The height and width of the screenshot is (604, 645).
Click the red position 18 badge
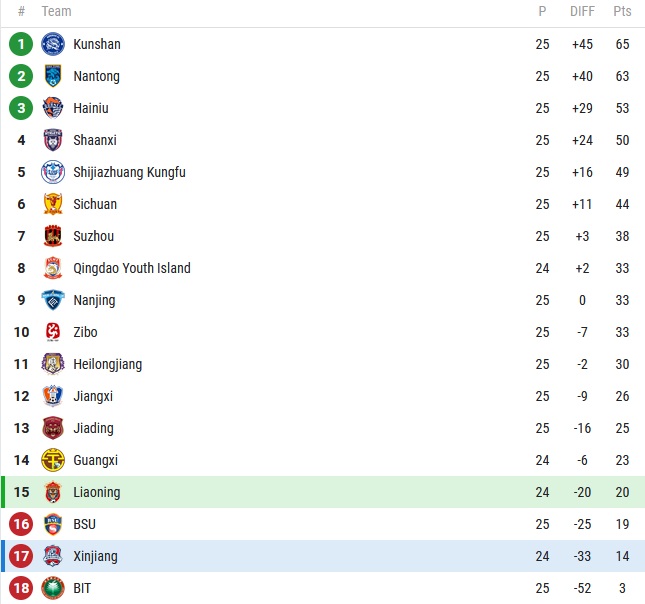21,588
